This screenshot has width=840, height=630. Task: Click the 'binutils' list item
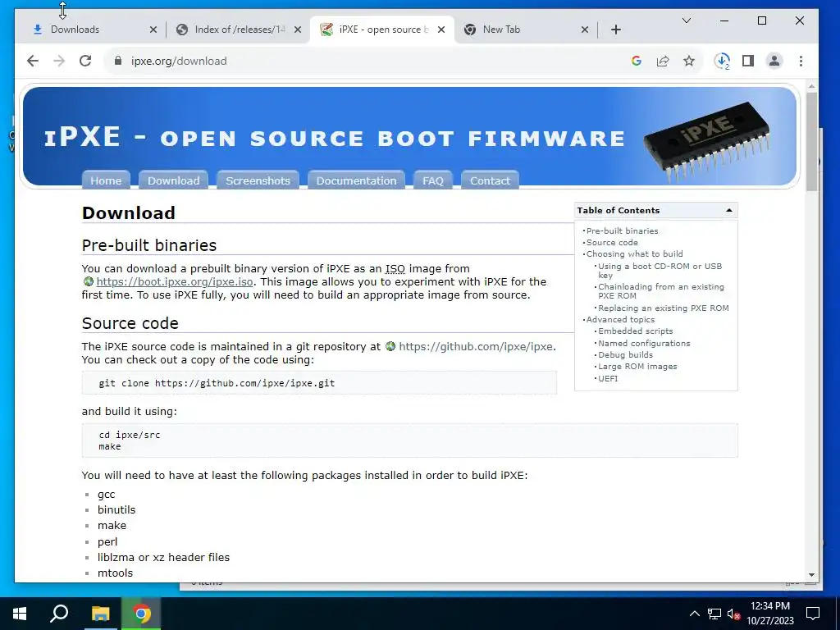(116, 510)
